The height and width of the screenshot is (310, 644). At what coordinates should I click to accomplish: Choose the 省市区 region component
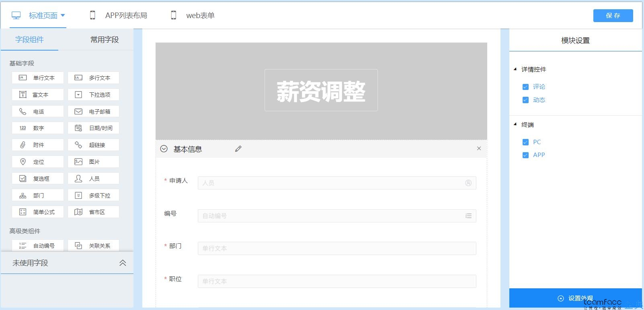(94, 212)
